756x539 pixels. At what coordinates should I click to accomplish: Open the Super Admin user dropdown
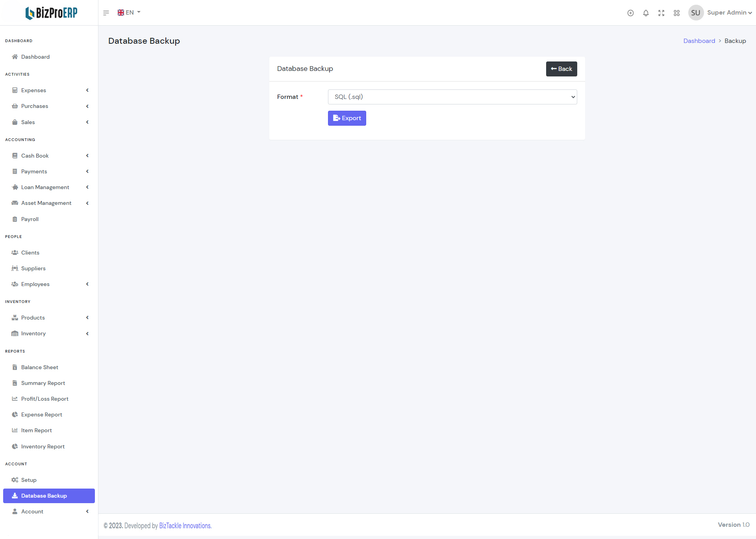point(729,13)
